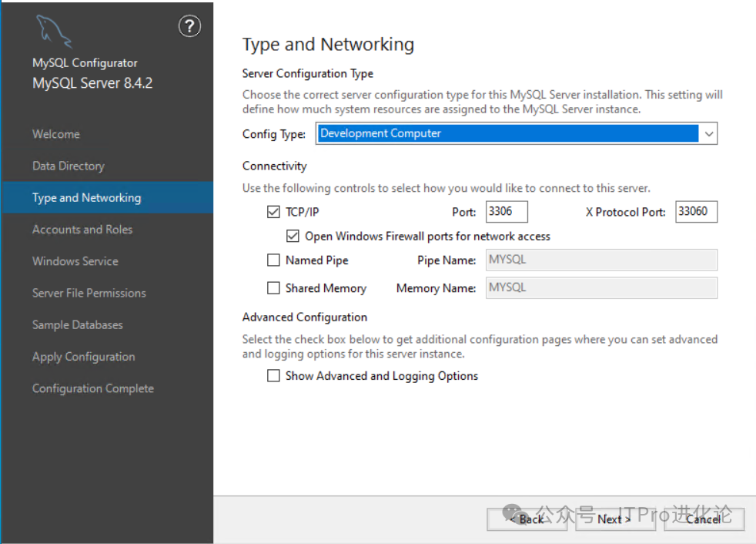Select the Sample Databases step
The image size is (756, 544).
pyautogui.click(x=78, y=325)
